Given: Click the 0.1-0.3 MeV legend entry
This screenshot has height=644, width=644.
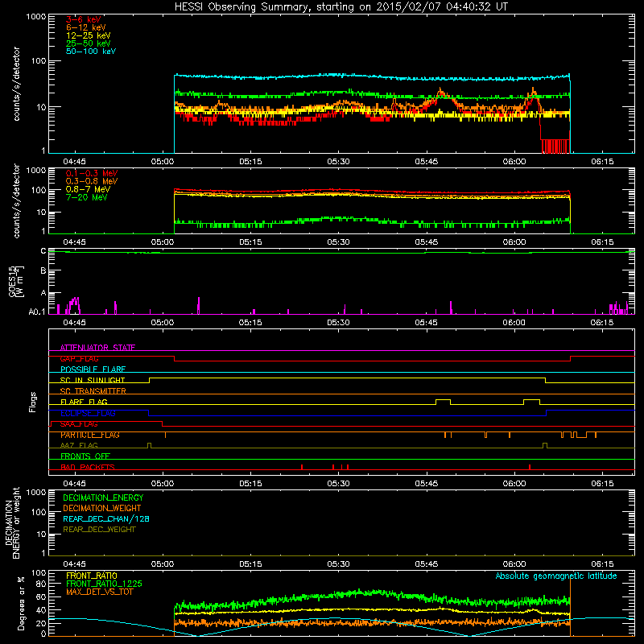Looking at the screenshot, I should pyautogui.click(x=92, y=173).
